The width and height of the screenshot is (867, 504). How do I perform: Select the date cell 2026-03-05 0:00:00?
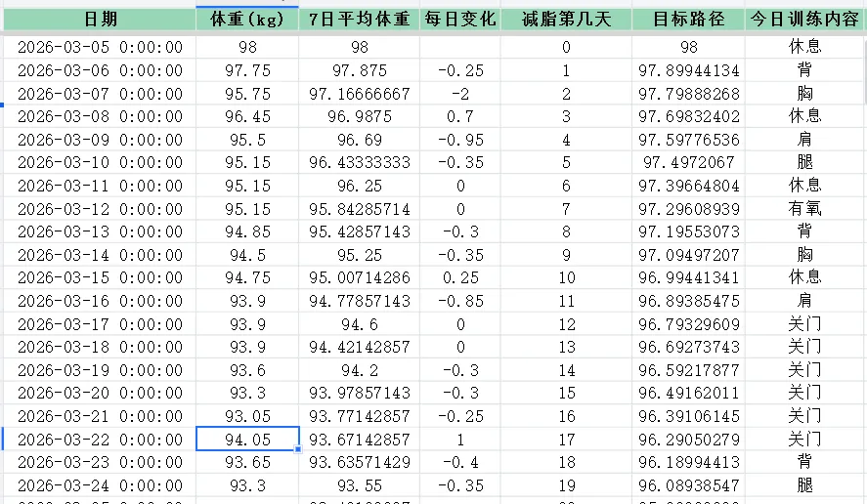(100, 47)
